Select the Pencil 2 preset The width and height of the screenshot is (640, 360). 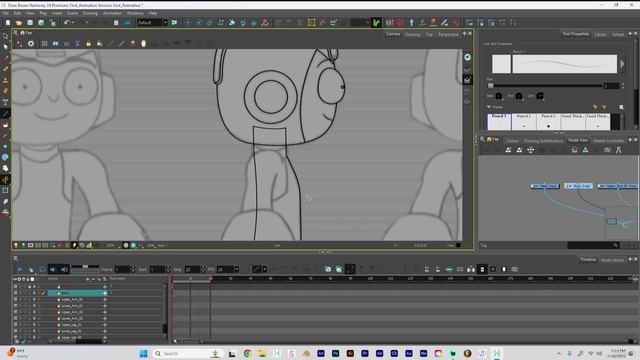(x=524, y=122)
